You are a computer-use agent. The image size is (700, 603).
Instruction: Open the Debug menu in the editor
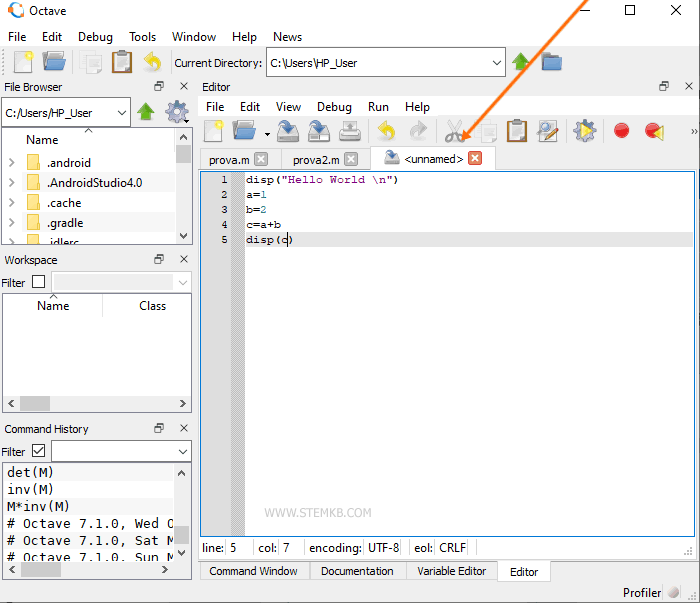tap(334, 107)
